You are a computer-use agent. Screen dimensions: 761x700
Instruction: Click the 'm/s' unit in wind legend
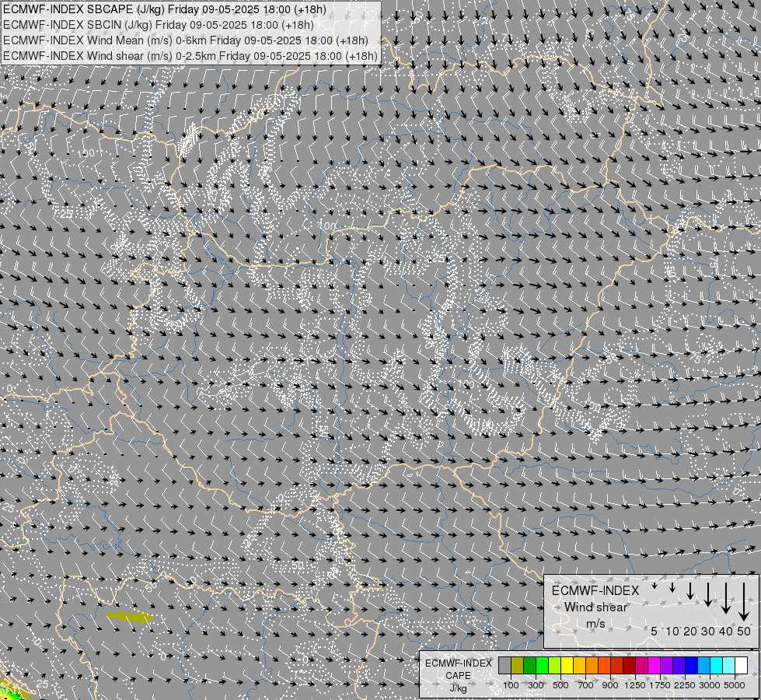(x=595, y=624)
